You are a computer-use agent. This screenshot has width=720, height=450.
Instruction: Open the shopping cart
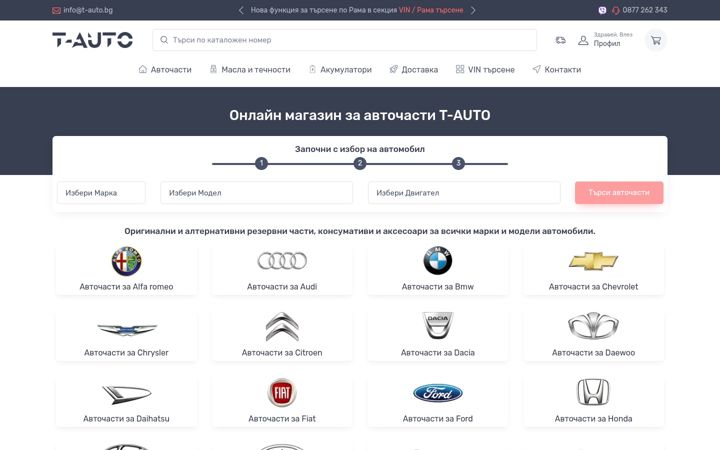click(x=656, y=40)
